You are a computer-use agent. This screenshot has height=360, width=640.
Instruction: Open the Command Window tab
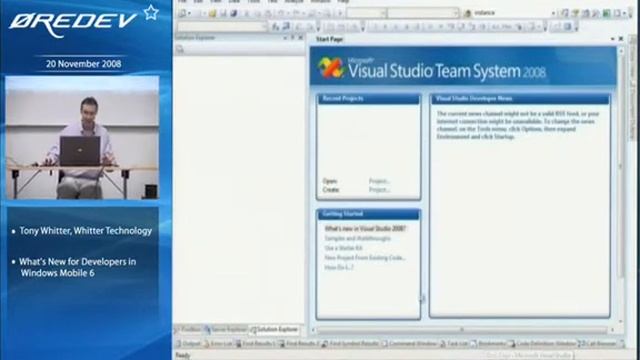point(409,344)
